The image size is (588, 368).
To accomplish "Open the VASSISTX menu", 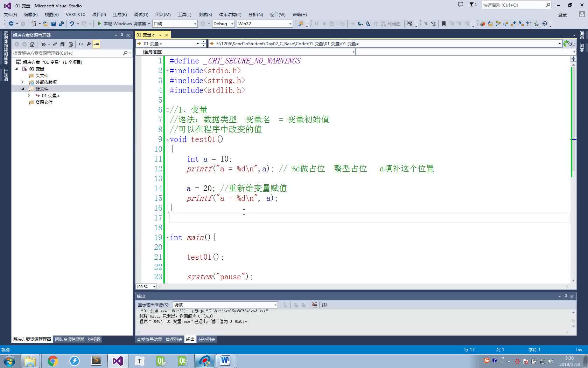I will coord(76,14).
